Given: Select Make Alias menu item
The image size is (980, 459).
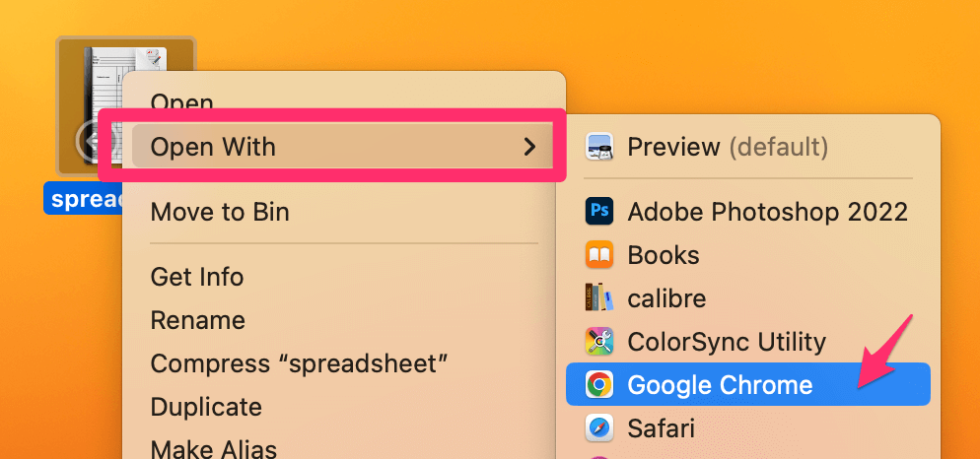Looking at the screenshot, I should 213,448.
